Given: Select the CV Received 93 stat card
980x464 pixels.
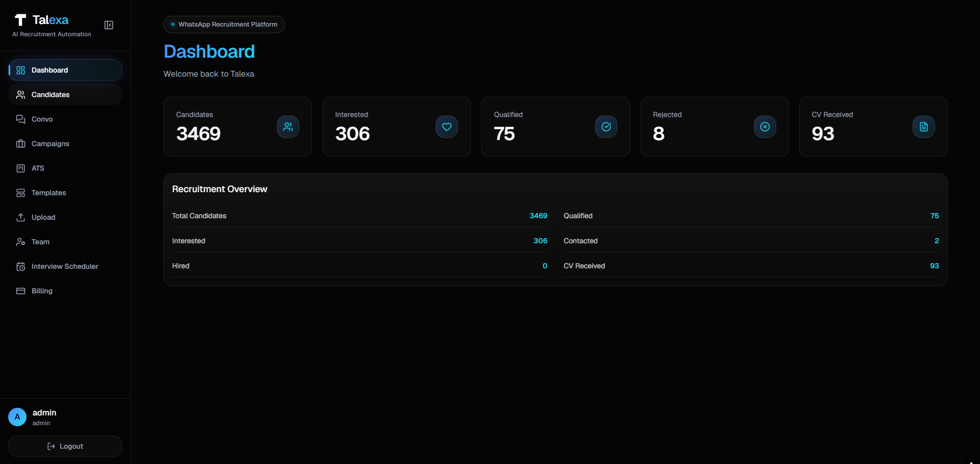Looking at the screenshot, I should tap(873, 127).
